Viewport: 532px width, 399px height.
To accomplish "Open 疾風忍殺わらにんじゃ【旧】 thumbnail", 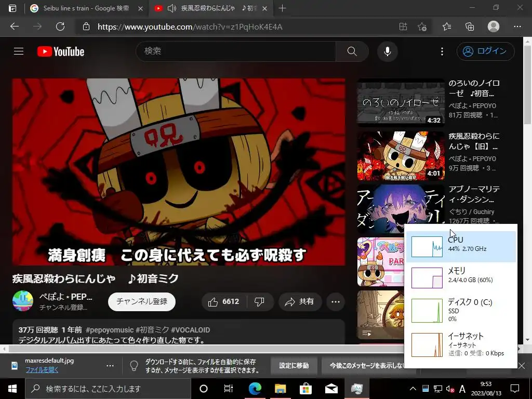I will point(401,156).
